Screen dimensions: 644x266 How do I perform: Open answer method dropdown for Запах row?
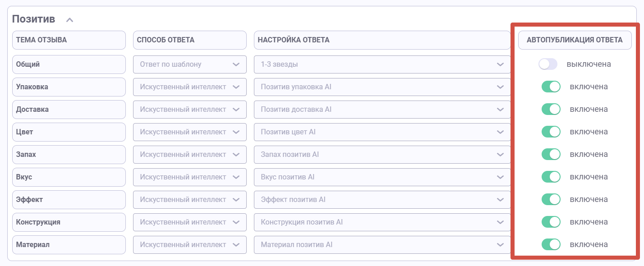tap(189, 154)
